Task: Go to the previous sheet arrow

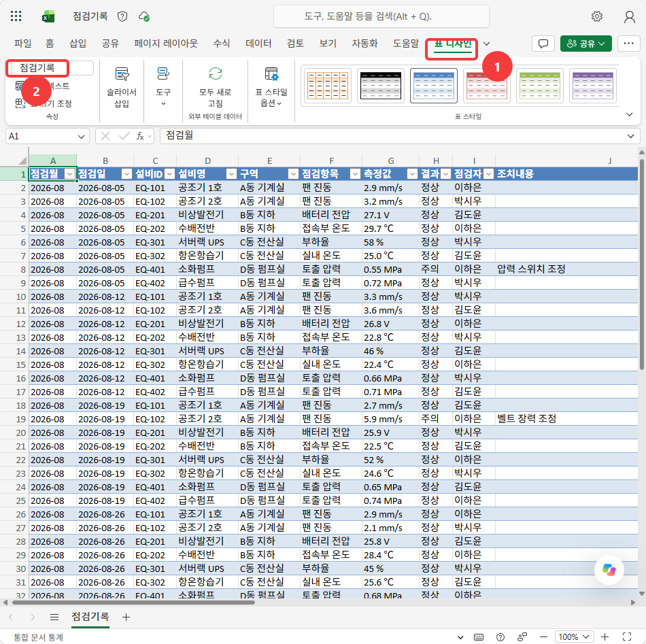Action: click(x=11, y=617)
